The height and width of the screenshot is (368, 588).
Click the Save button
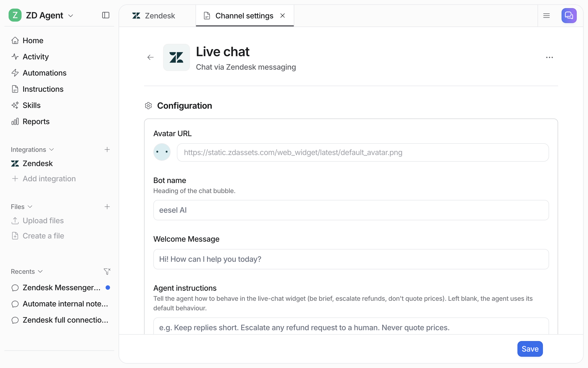(x=530, y=349)
